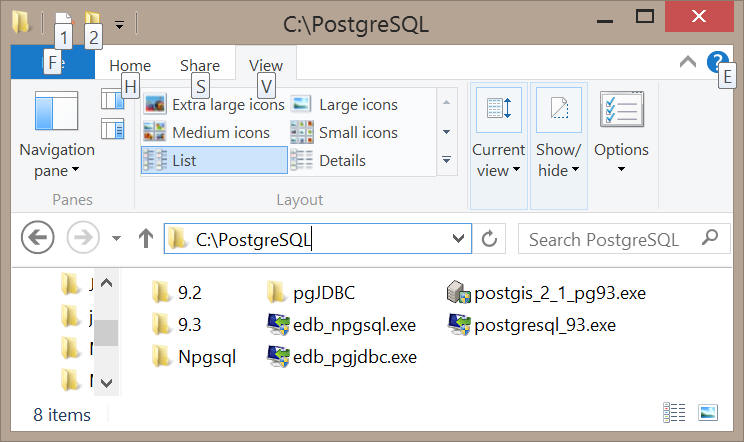Screen dimensions: 744x442
Task: Open recent locations dropdown arrow
Action: 116,238
